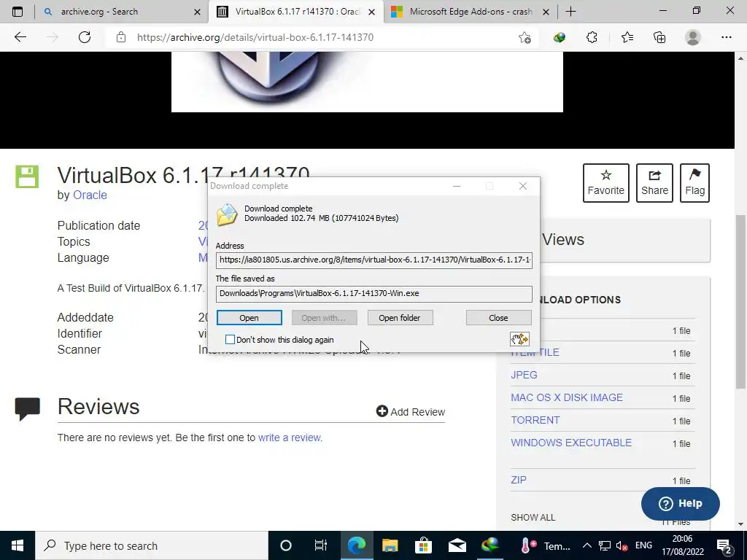Open the clock showing 20:06
The width and height of the screenshot is (747, 560).
682,545
